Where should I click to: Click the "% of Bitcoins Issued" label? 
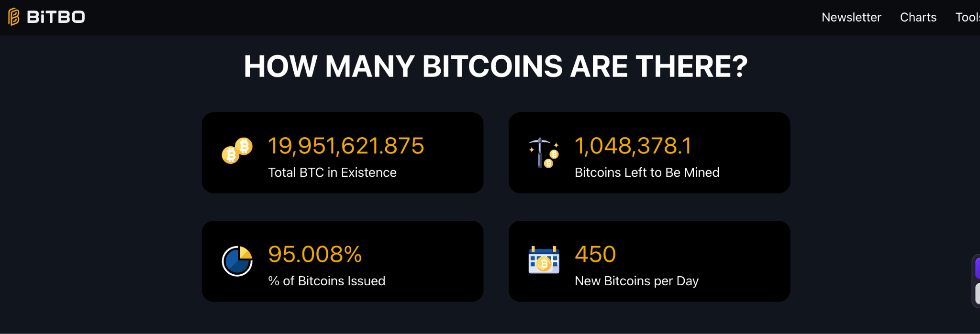coord(326,281)
